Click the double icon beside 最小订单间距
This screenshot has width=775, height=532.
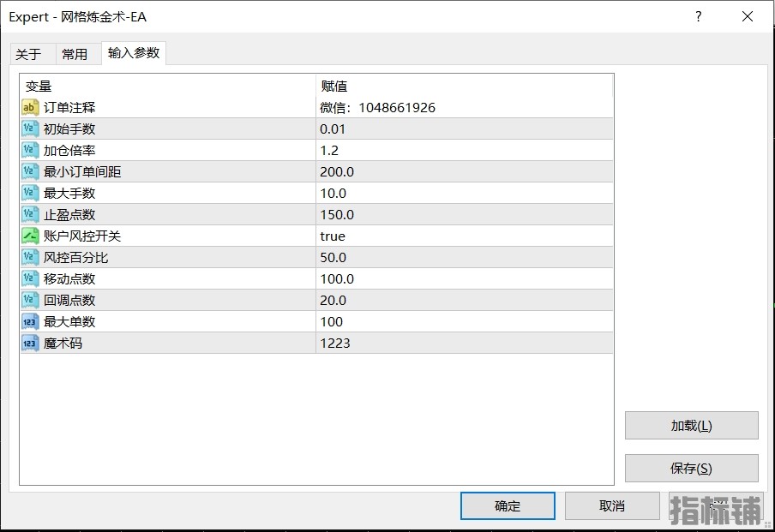coord(30,172)
